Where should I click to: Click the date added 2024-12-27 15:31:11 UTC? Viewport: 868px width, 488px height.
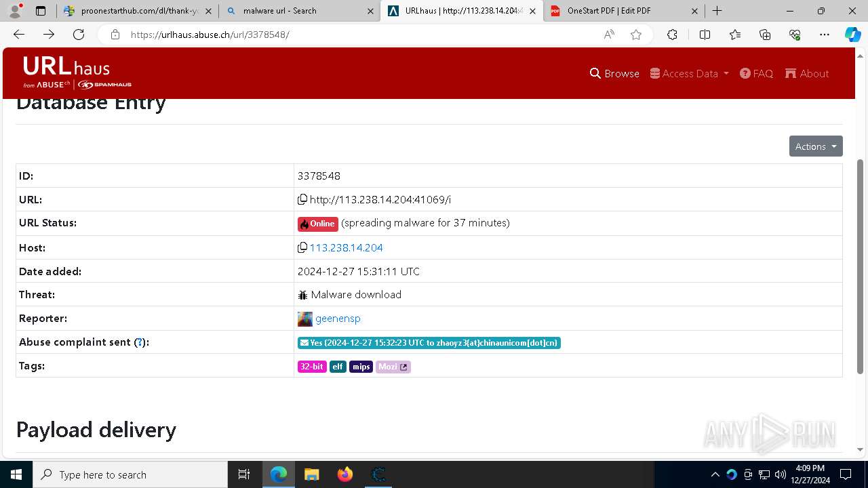(359, 271)
